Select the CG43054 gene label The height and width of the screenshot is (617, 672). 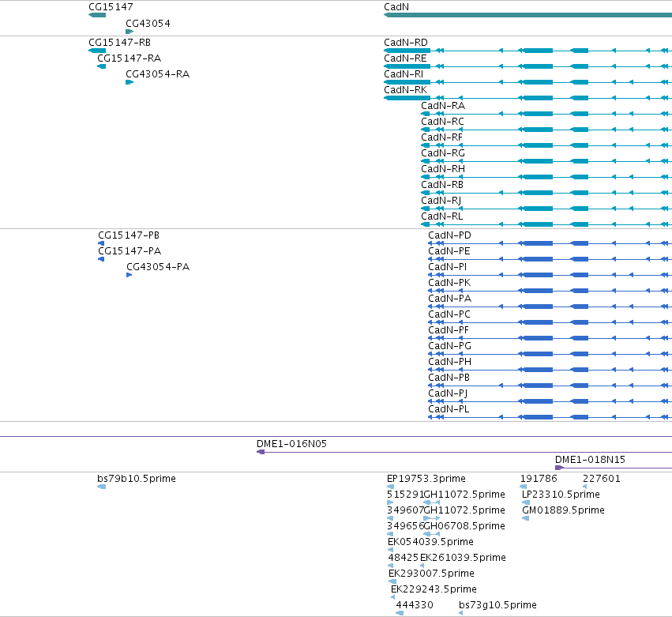pos(148,23)
